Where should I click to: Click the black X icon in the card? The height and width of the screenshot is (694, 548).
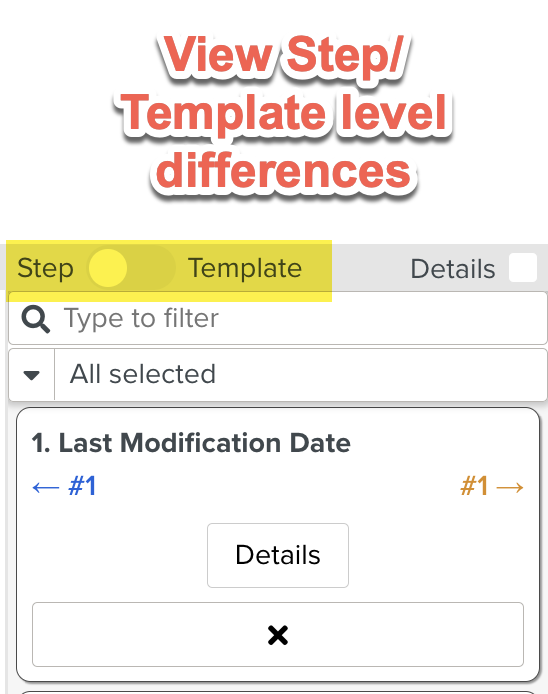(278, 635)
